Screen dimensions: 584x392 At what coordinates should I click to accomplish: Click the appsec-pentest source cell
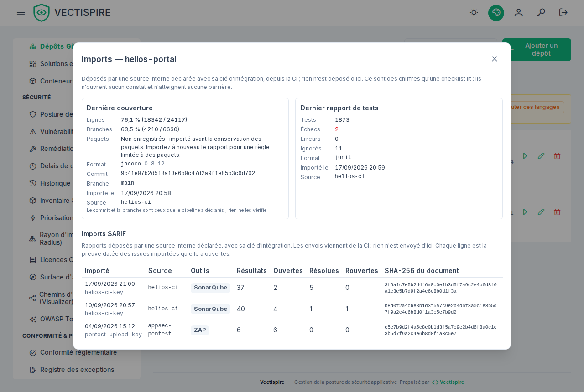point(160,330)
